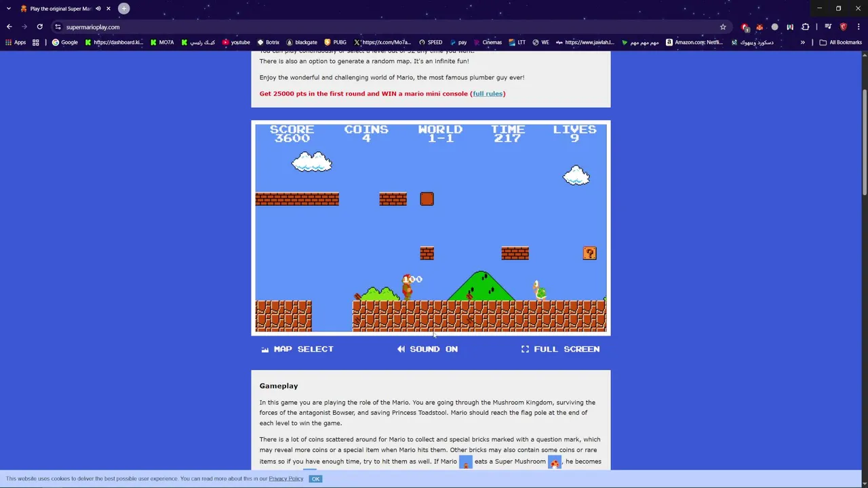Screen dimensions: 868x488
Task: Open the Amazon.com Netflix bookmark
Action: click(694, 42)
